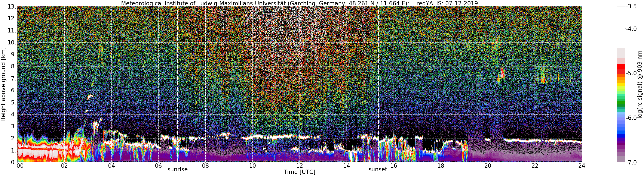Click the white dashed sunrise marker line
Viewport: 644px width, 176px height.
point(178,84)
